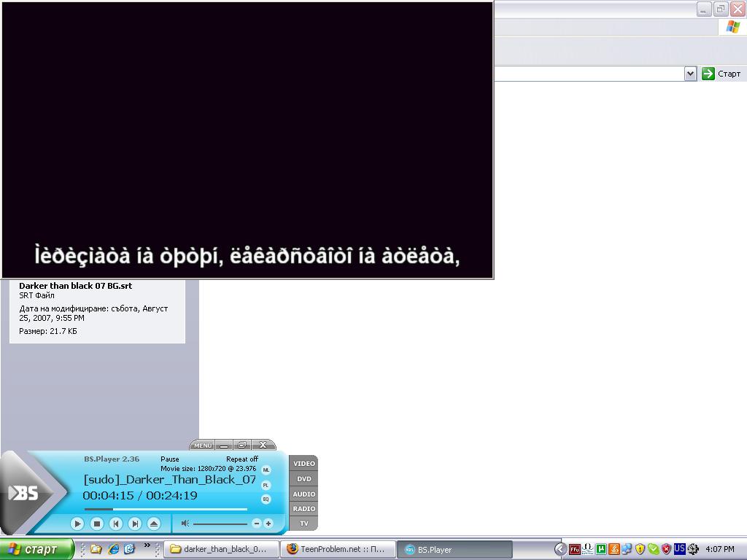
Task: Open the network connections tray icon
Action: 627,550
